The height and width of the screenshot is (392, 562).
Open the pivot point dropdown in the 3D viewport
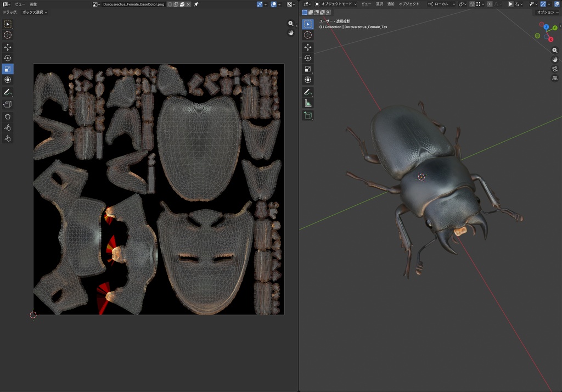463,4
